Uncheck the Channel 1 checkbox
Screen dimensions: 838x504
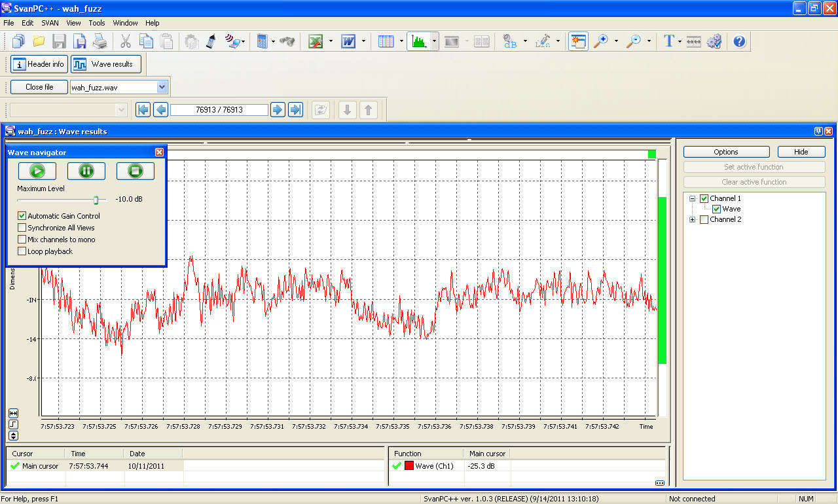pos(704,198)
